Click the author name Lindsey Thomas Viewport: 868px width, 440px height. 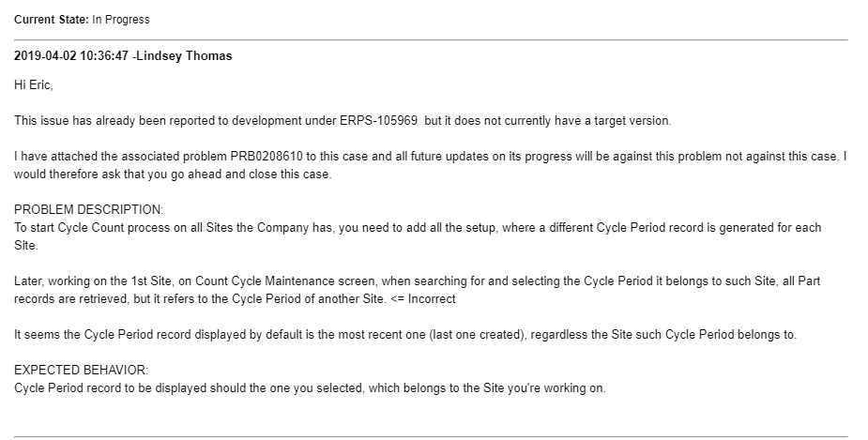pos(184,56)
